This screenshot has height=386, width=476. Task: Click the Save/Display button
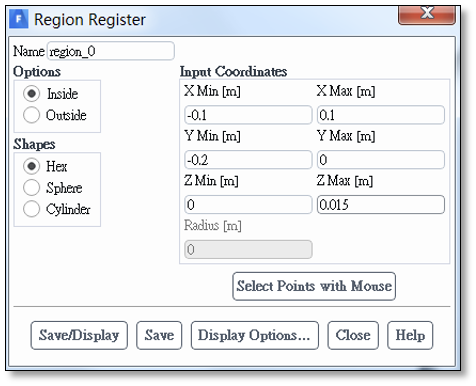point(79,335)
